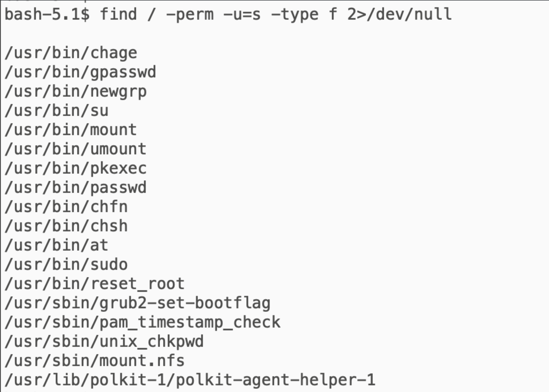The image size is (549, 392).
Task: Select the /usr/bin/chage output line
Action: [x=71, y=53]
